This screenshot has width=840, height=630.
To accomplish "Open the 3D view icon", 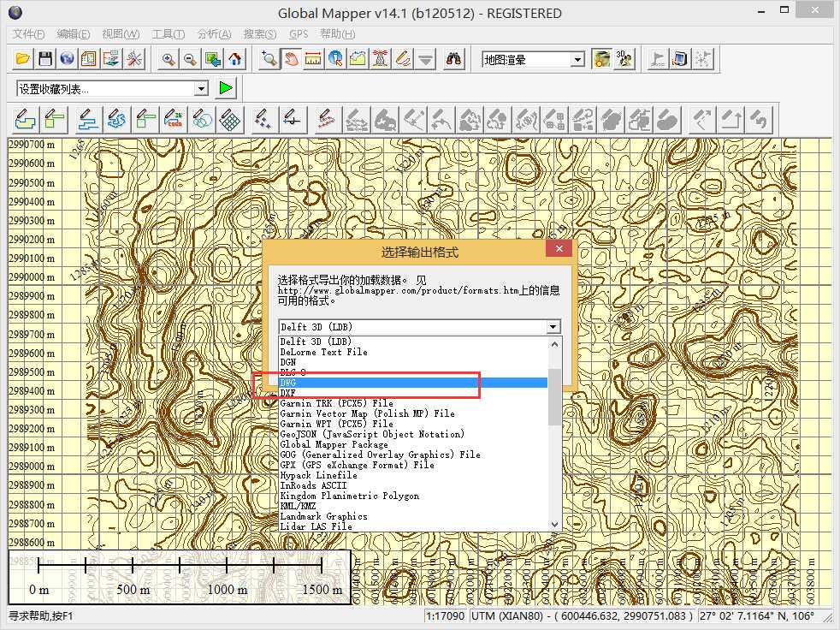I will point(624,59).
